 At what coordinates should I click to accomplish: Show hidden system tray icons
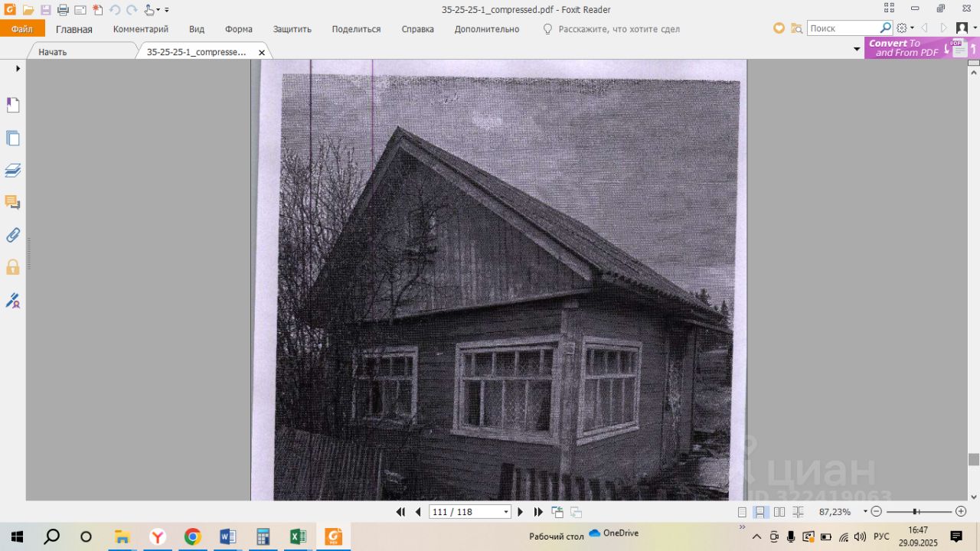tap(757, 536)
